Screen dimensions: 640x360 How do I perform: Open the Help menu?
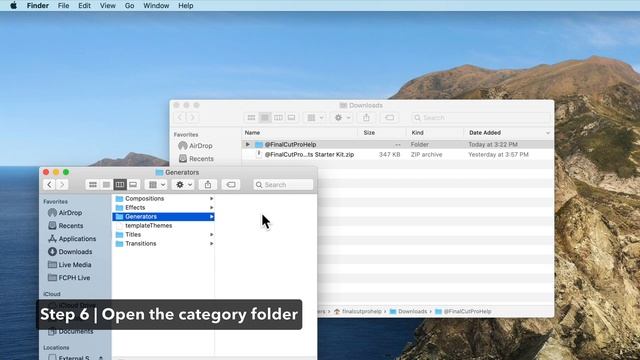point(186,6)
